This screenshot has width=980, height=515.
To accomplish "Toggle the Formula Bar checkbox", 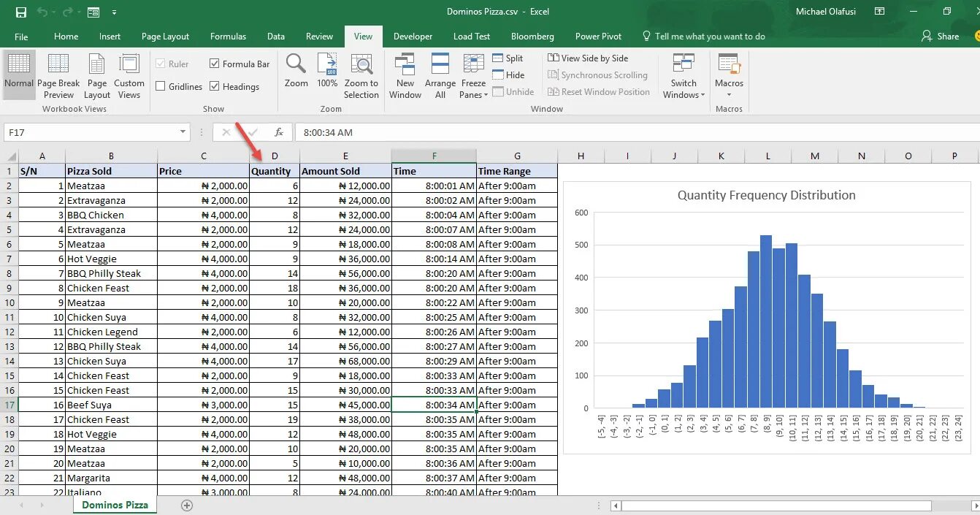I will pyautogui.click(x=215, y=64).
